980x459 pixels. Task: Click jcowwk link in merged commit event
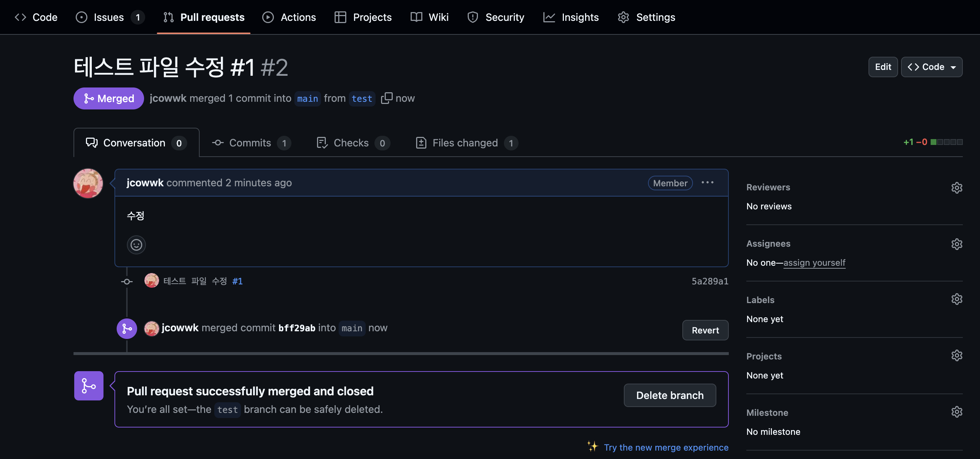180,328
